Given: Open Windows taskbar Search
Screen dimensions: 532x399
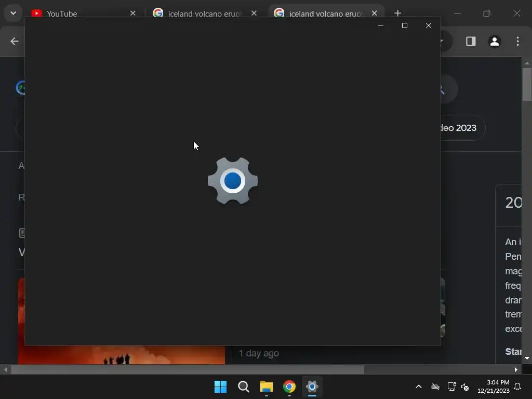Looking at the screenshot, I should pos(244,387).
